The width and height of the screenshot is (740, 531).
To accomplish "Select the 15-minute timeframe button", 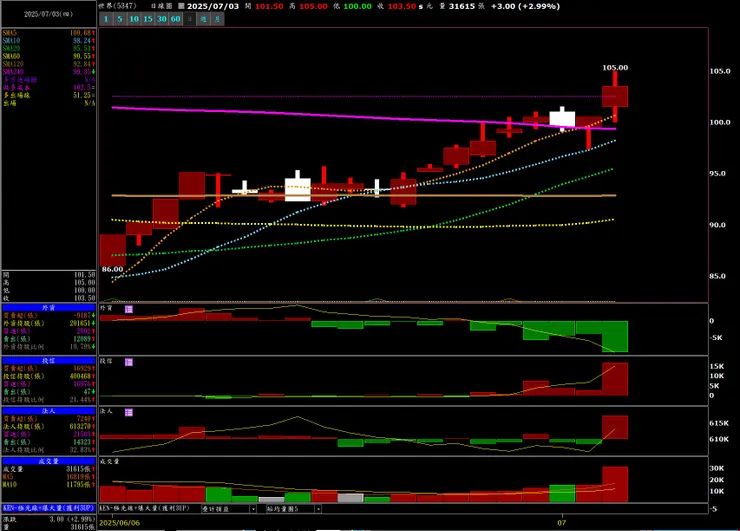I will click(x=148, y=19).
